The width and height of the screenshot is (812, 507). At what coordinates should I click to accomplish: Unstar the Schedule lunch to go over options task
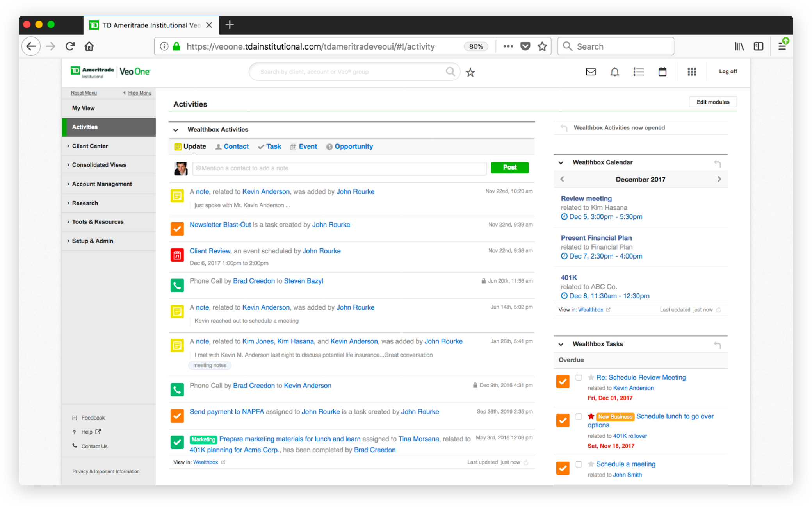coord(591,416)
